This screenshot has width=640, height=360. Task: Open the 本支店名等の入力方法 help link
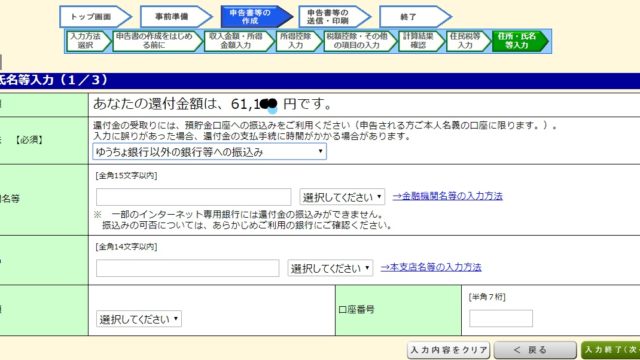[431, 267]
